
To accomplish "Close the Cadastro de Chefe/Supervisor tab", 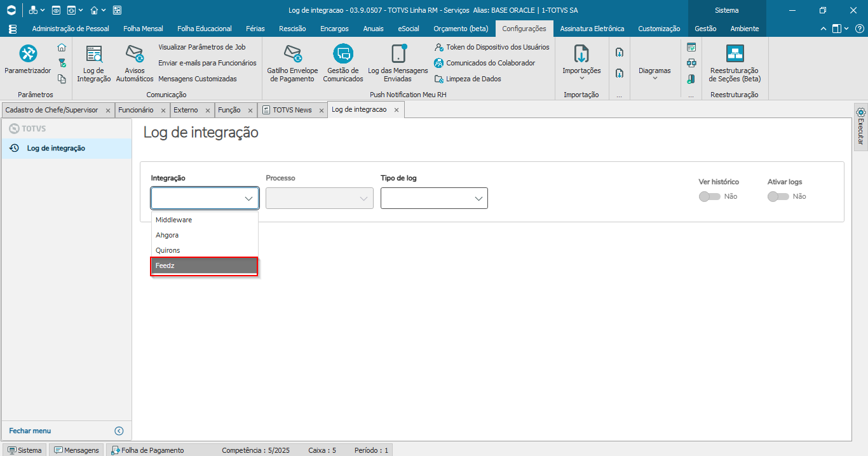I will [108, 110].
